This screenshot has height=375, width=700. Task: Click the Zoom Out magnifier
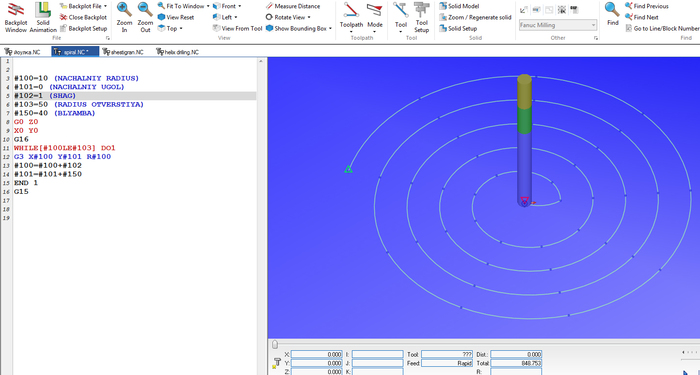tap(145, 18)
